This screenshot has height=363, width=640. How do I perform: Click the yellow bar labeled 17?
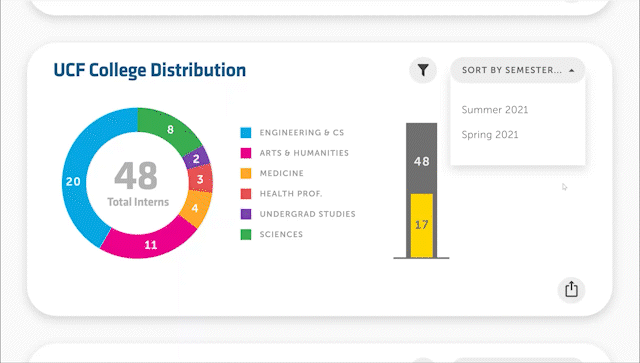pyautogui.click(x=422, y=225)
